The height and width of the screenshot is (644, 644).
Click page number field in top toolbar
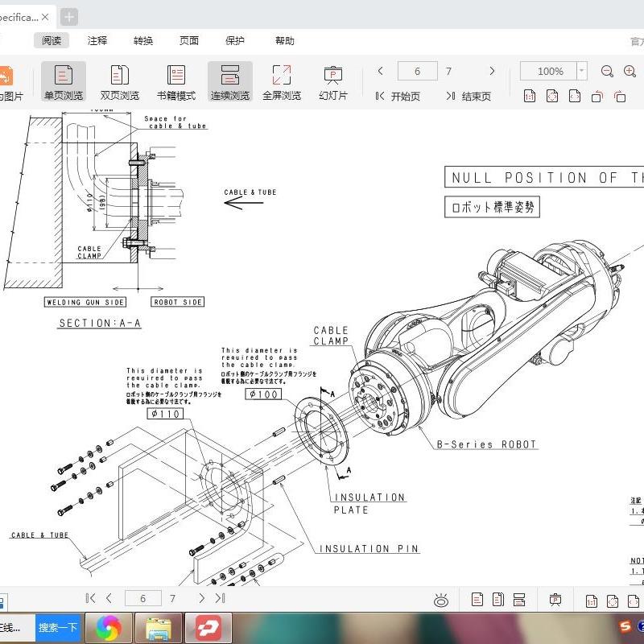click(x=417, y=71)
